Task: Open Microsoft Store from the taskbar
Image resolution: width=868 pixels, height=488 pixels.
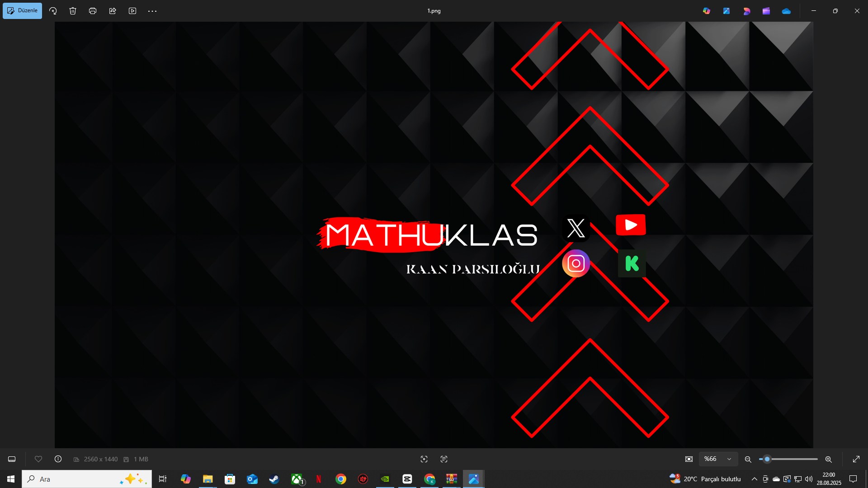Action: click(230, 479)
